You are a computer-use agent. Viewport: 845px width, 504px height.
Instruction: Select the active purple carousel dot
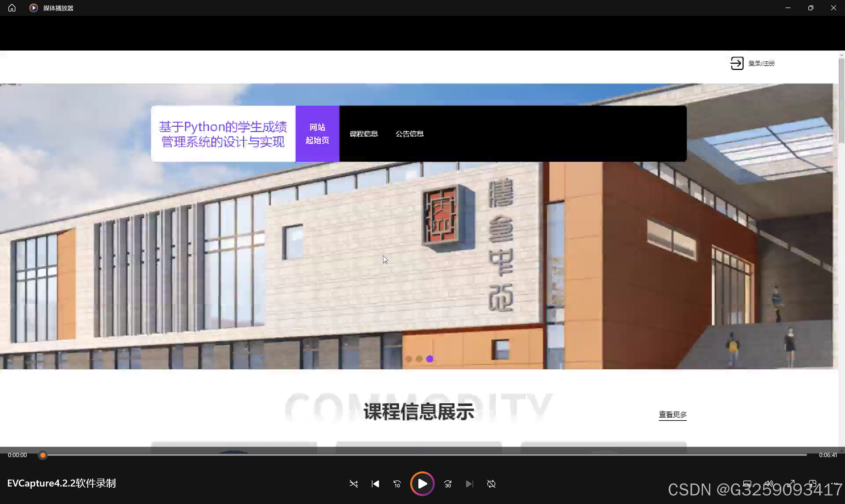point(430,359)
